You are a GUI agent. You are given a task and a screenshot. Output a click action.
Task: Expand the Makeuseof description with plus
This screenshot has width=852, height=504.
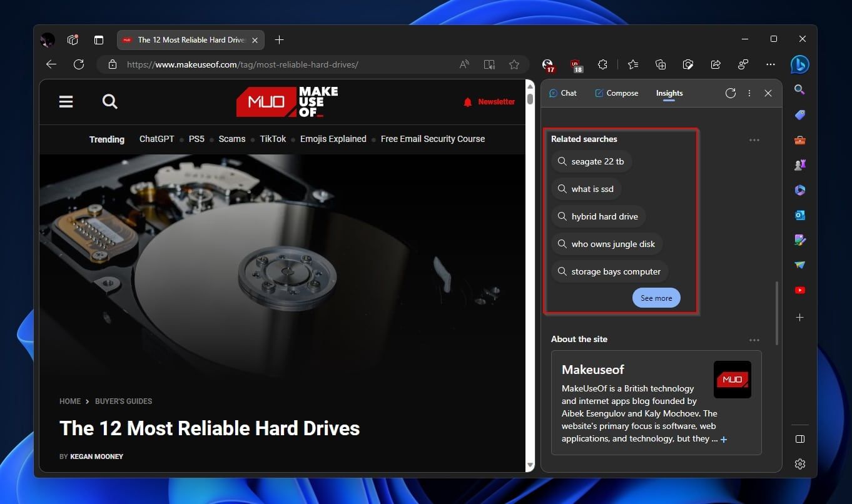724,440
